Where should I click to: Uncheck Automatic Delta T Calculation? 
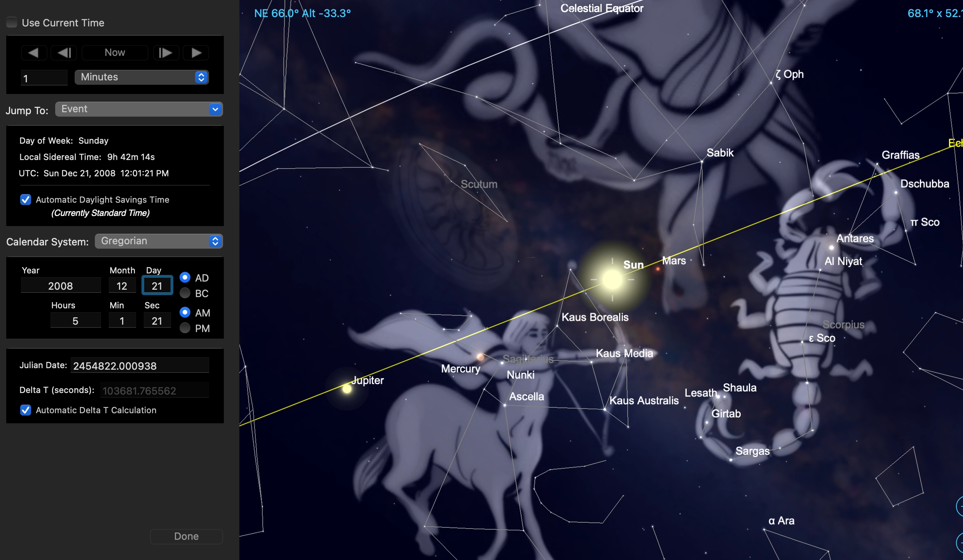pyautogui.click(x=26, y=410)
